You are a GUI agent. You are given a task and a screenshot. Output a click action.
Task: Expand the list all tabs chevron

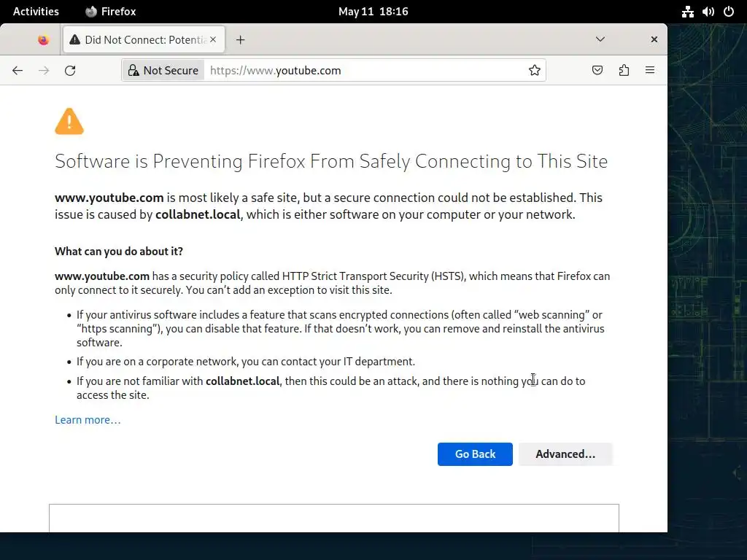(x=600, y=39)
